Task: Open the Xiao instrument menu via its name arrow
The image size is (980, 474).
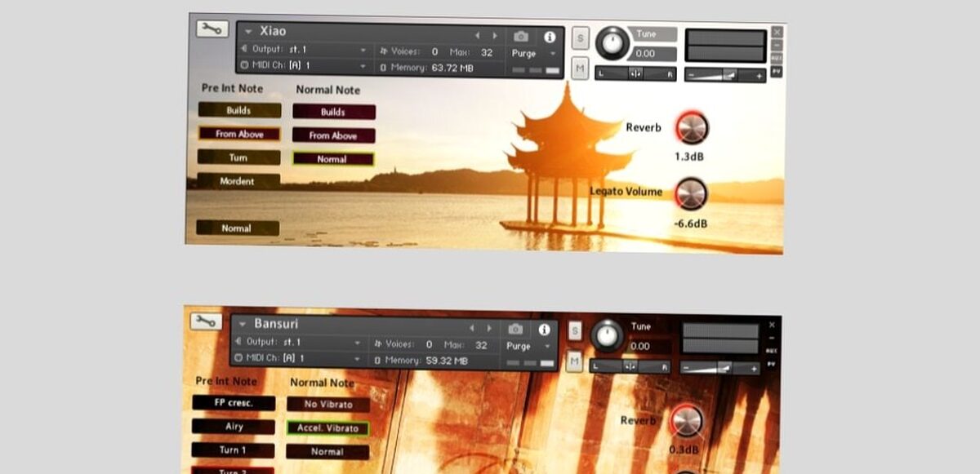Action: 250,31
